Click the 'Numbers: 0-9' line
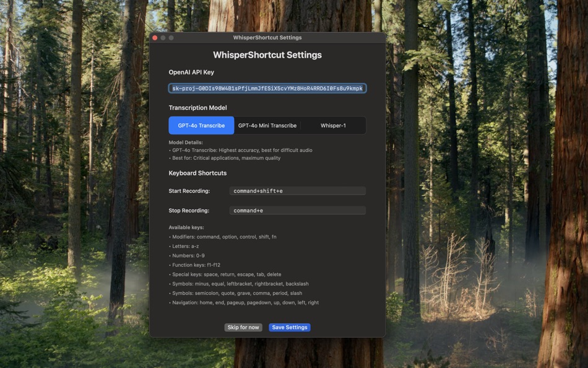 (187, 256)
